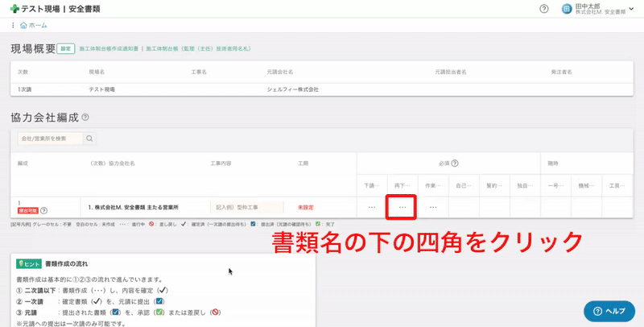Open the 作業… column progress cell
The height and width of the screenshot is (327, 644).
coord(433,208)
